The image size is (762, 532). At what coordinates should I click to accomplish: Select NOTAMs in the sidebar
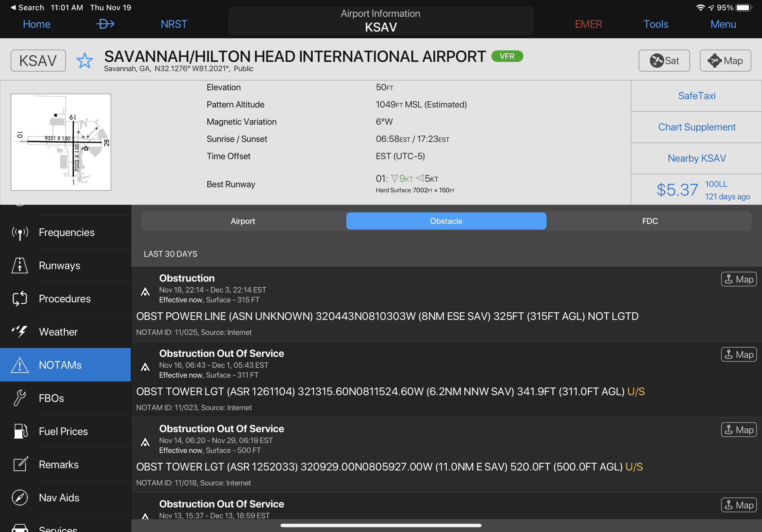(65, 365)
